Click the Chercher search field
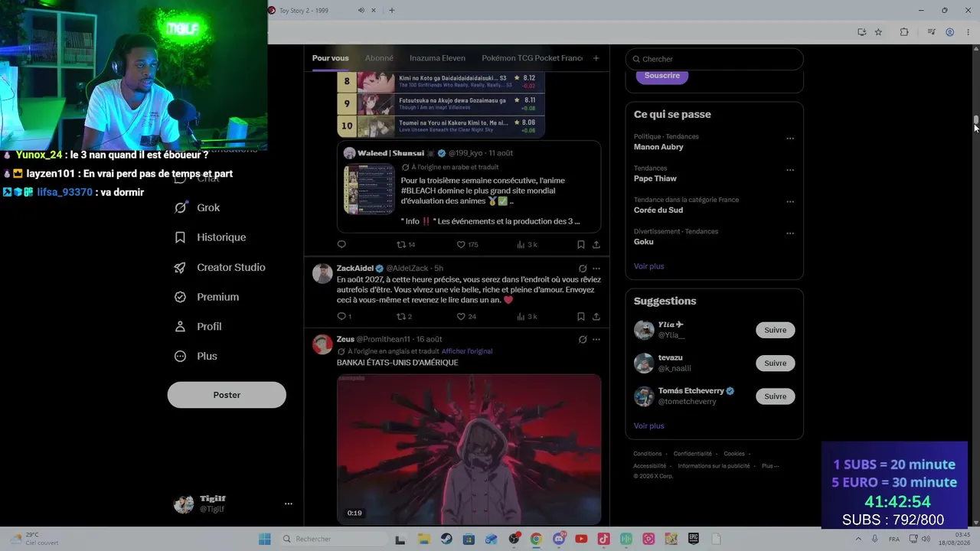The width and height of the screenshot is (980, 551). click(714, 59)
